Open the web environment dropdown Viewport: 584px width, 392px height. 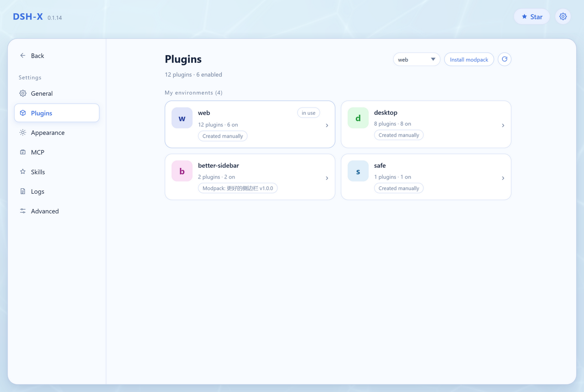point(417,59)
